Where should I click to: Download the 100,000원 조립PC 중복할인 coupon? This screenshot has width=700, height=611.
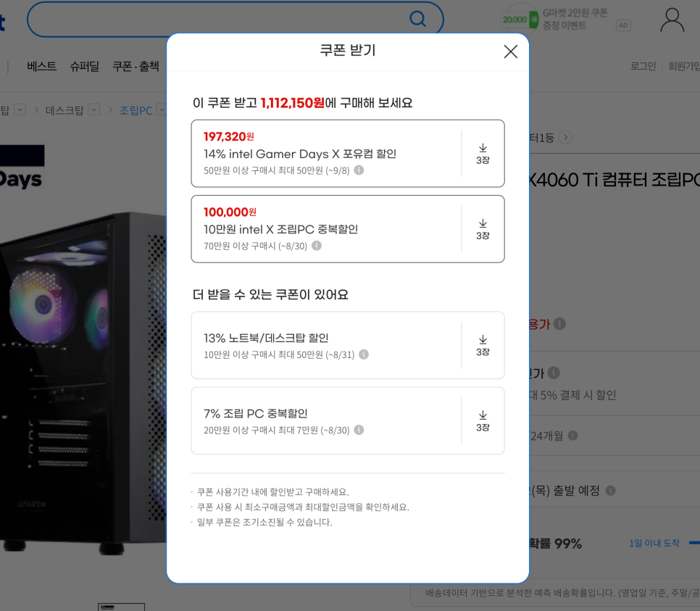483,229
